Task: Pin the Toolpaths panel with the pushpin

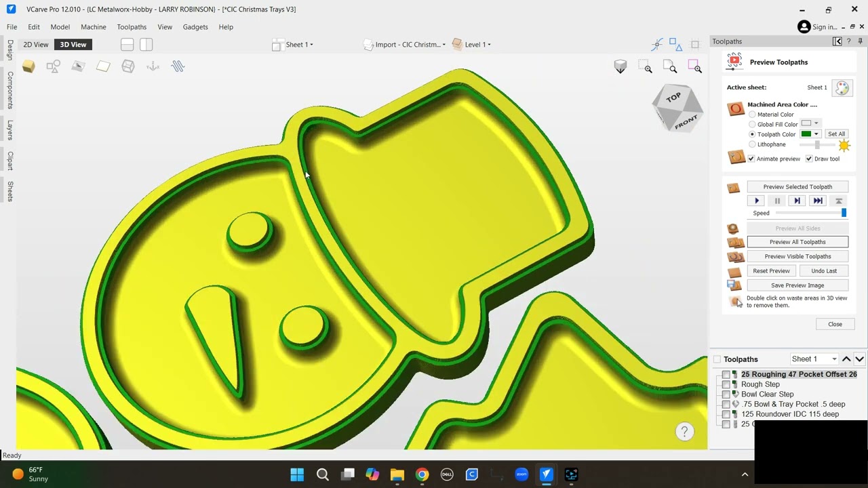Action: tap(859, 41)
